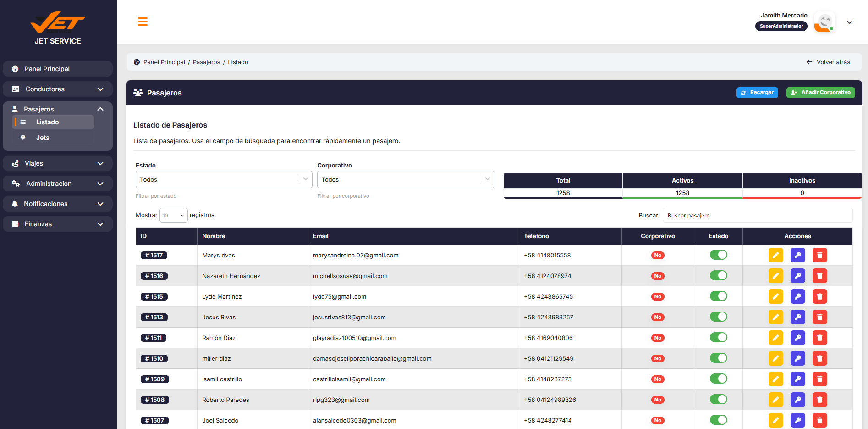Click the key icon for Nazareth Hernández
The height and width of the screenshot is (429, 868).
(797, 276)
